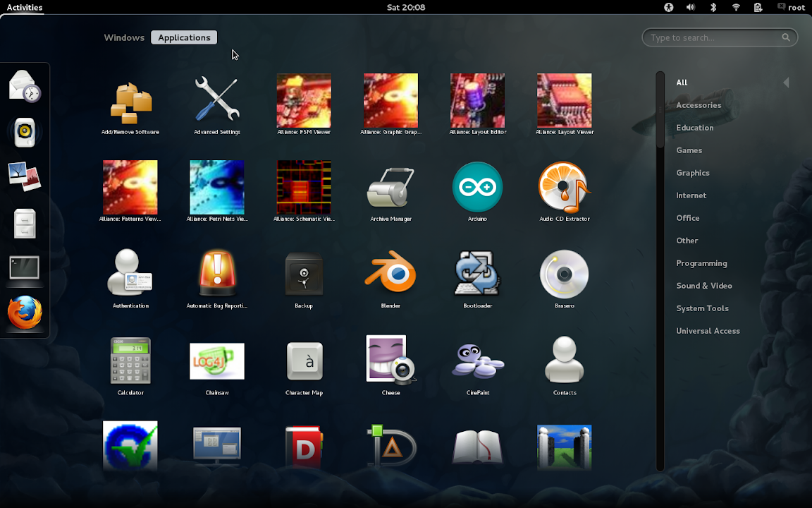Open the open-book application icon in bottom row
The height and width of the screenshot is (508, 812).
tap(477, 447)
